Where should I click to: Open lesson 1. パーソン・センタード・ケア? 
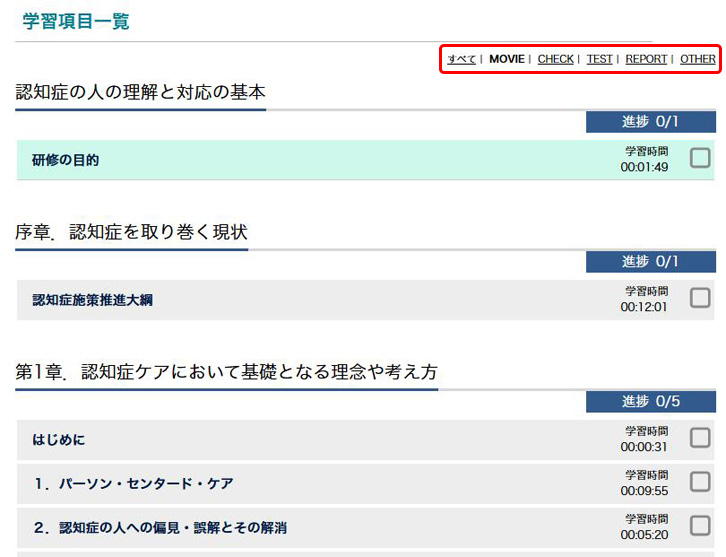(x=133, y=484)
